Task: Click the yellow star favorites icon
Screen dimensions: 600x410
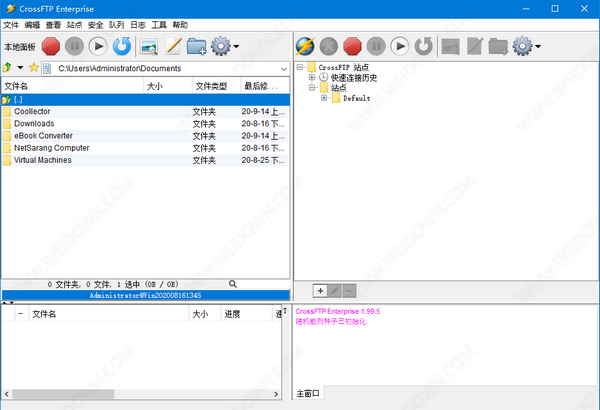Action: 34,68
